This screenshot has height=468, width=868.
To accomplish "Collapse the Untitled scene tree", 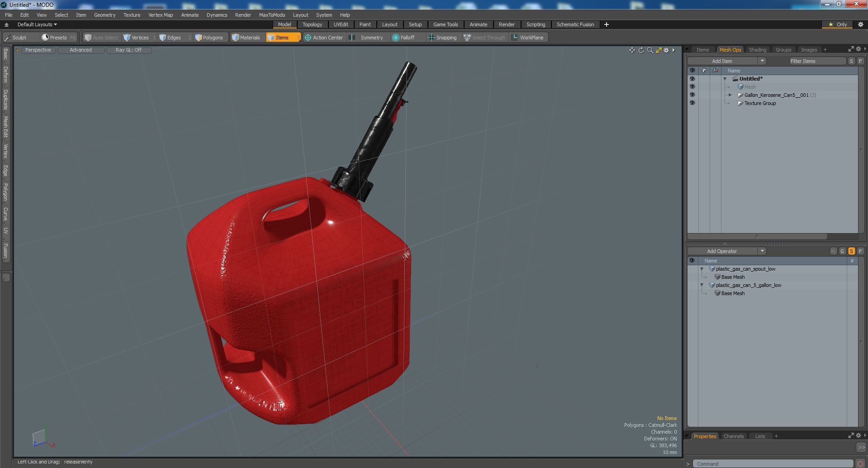I will coord(725,79).
